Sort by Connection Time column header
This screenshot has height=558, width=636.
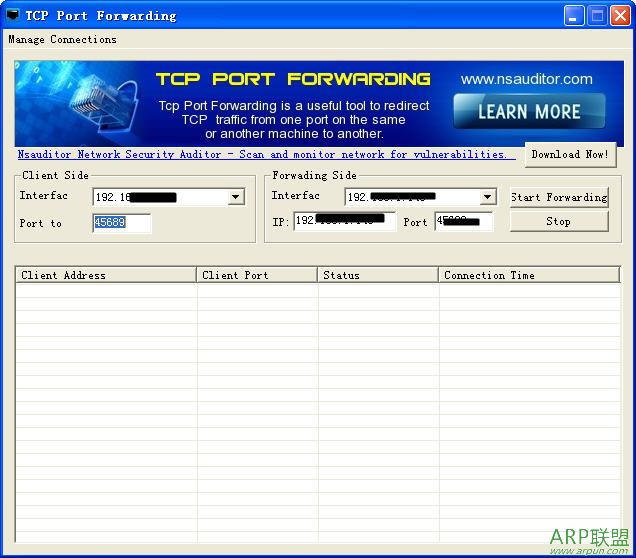coord(529,275)
